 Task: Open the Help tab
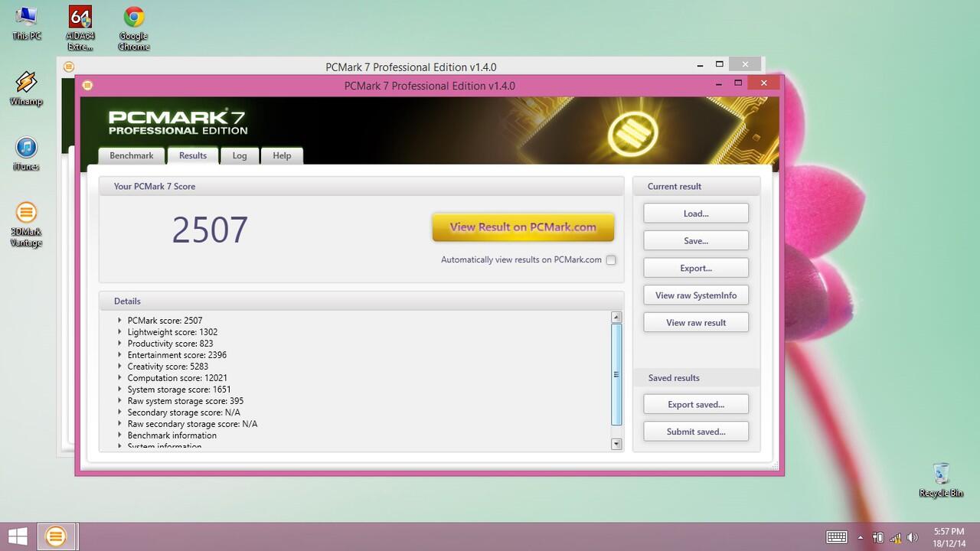point(282,155)
